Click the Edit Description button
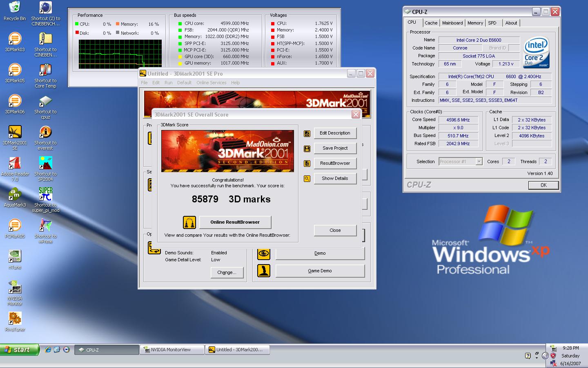588x368 pixels. pyautogui.click(x=335, y=133)
